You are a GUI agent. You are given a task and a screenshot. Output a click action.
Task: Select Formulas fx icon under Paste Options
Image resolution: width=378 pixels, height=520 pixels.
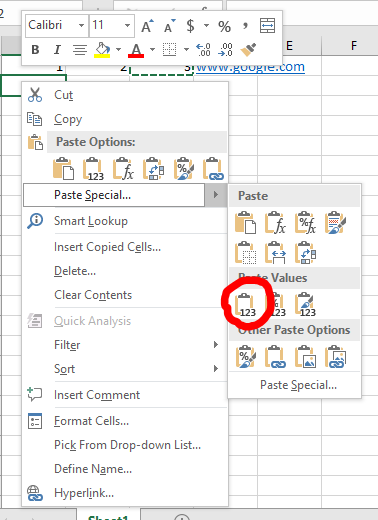(123, 168)
